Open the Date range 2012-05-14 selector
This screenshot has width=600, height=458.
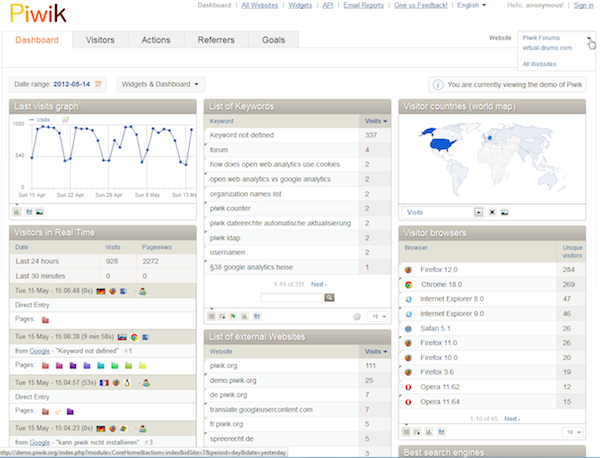[x=58, y=85]
